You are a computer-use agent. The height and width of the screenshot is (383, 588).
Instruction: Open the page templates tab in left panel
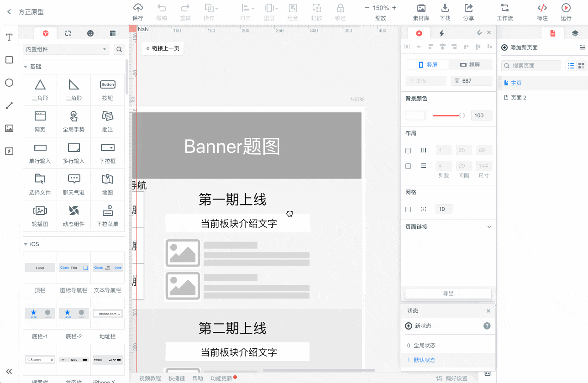click(113, 33)
